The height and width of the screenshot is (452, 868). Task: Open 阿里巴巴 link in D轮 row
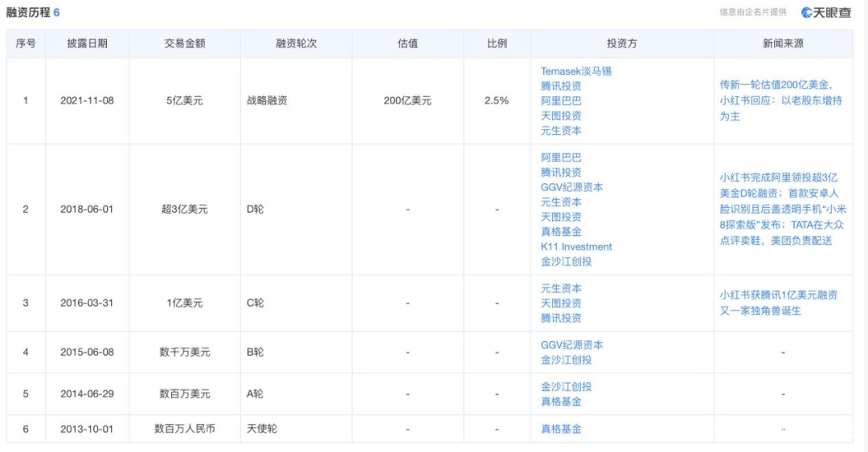click(561, 157)
